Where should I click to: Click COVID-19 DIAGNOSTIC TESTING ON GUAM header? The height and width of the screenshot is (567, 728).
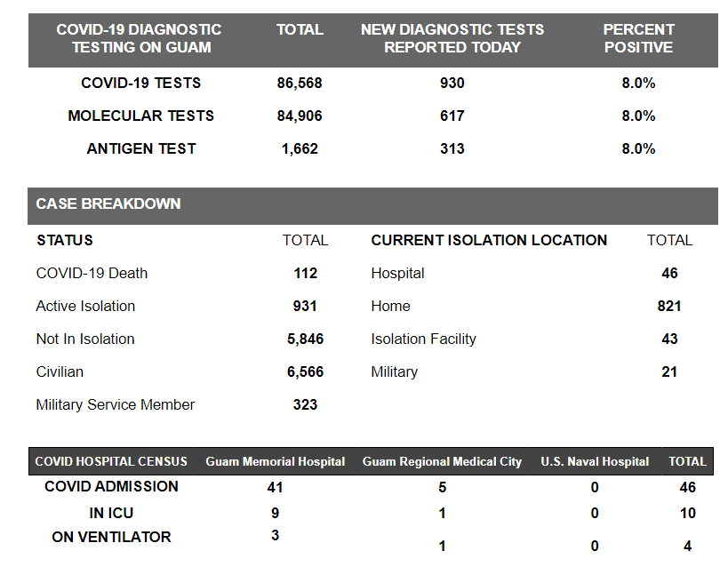(140, 38)
